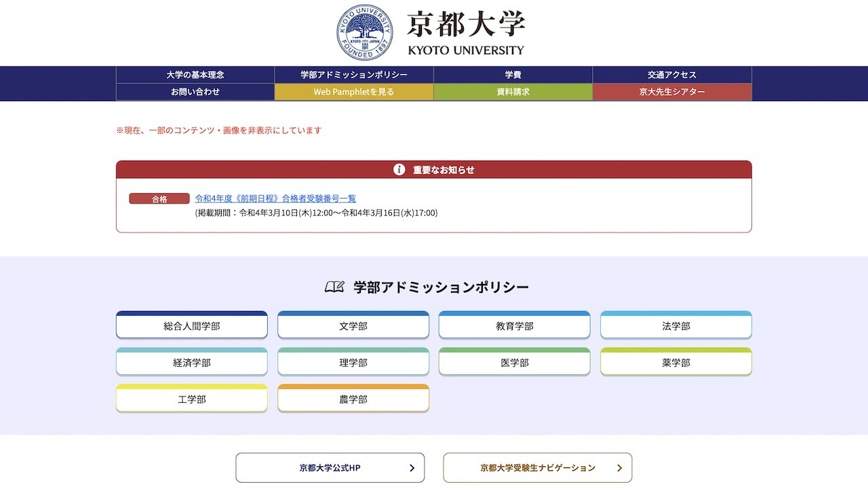This screenshot has height=503, width=868.
Task: Select the 京大先生シアター menu item
Action: click(x=672, y=92)
